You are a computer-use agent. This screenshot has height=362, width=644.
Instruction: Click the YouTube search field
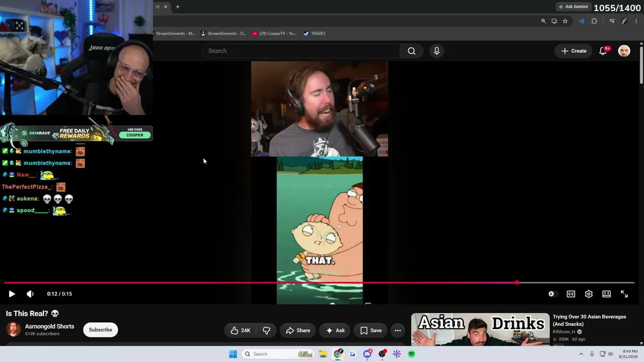(301, 51)
